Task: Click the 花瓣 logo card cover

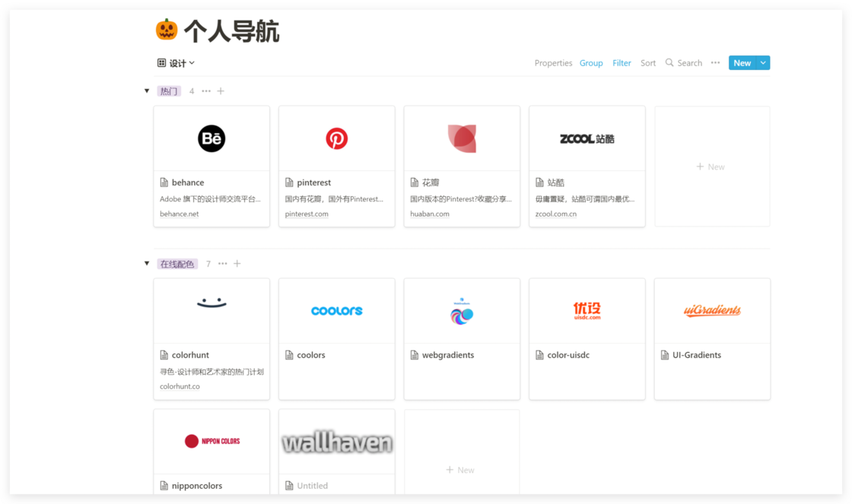Action: tap(462, 138)
